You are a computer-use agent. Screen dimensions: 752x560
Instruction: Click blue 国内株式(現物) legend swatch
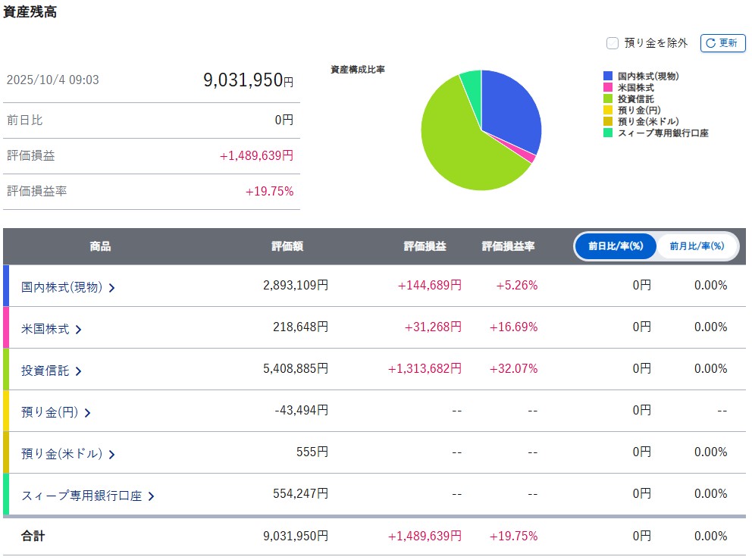click(608, 76)
